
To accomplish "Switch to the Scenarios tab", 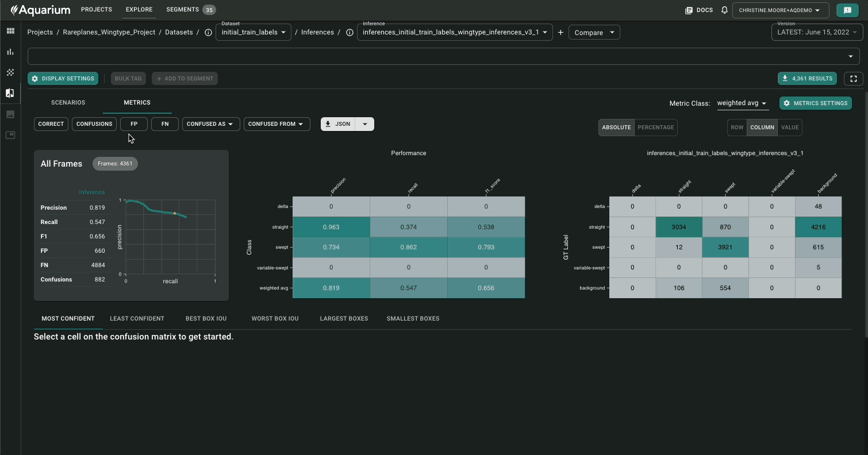I will (x=68, y=103).
